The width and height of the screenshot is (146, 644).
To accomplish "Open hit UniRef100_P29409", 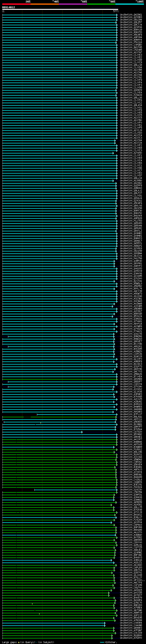I will (131, 95).
